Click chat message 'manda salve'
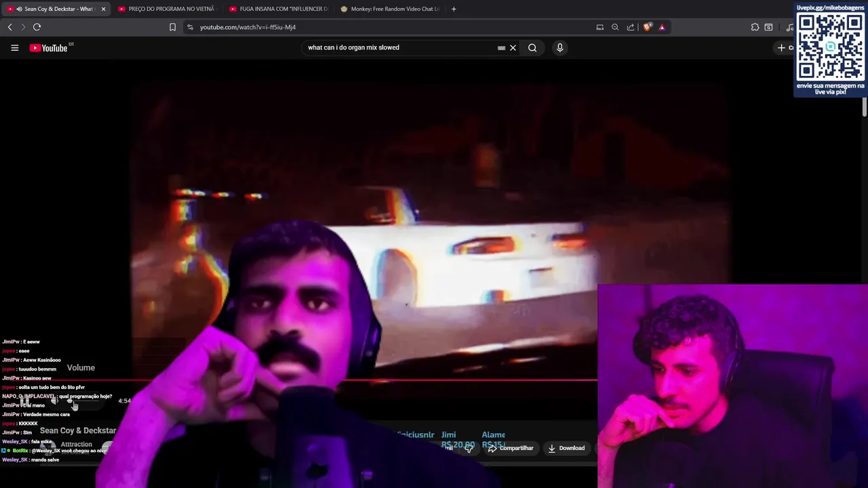 pos(45,460)
